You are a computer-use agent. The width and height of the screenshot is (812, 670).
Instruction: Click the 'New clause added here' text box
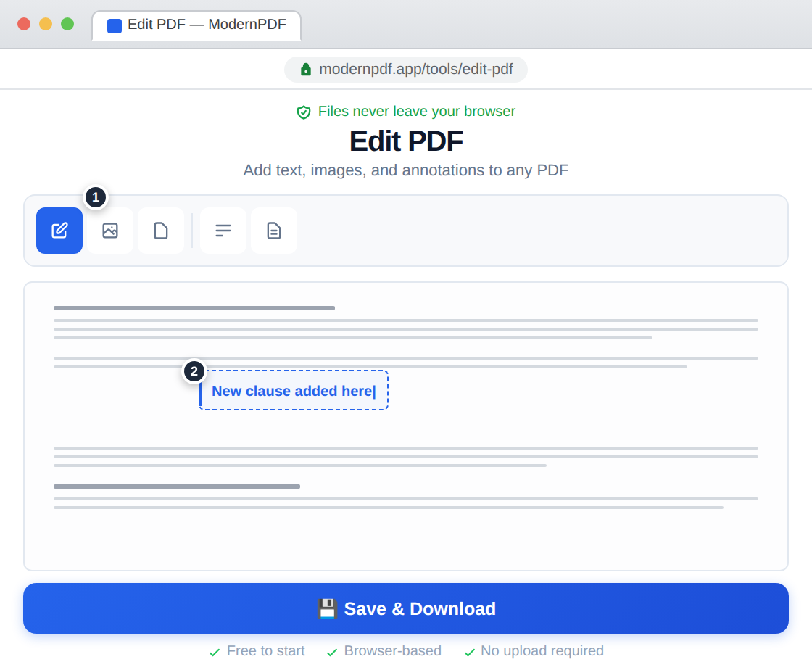point(293,391)
